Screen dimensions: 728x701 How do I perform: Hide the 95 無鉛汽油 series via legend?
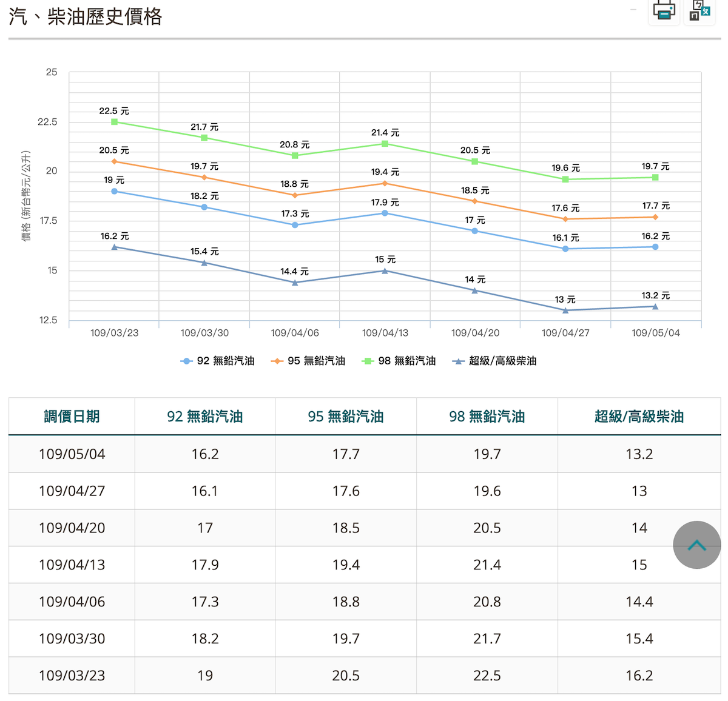click(x=308, y=361)
